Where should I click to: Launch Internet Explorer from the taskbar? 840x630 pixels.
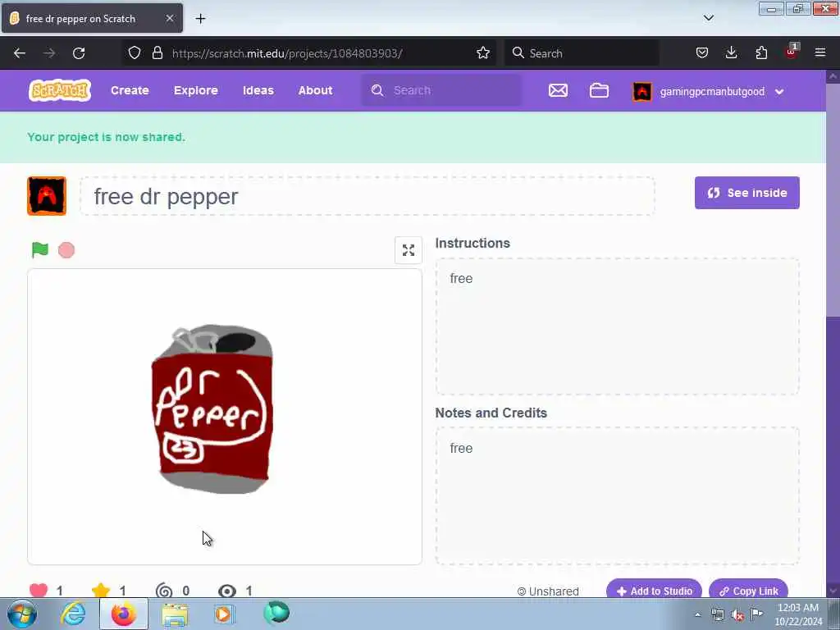coord(73,614)
